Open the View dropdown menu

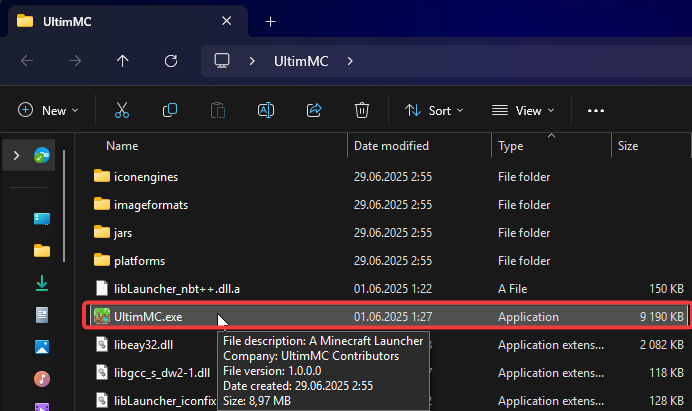coord(523,110)
